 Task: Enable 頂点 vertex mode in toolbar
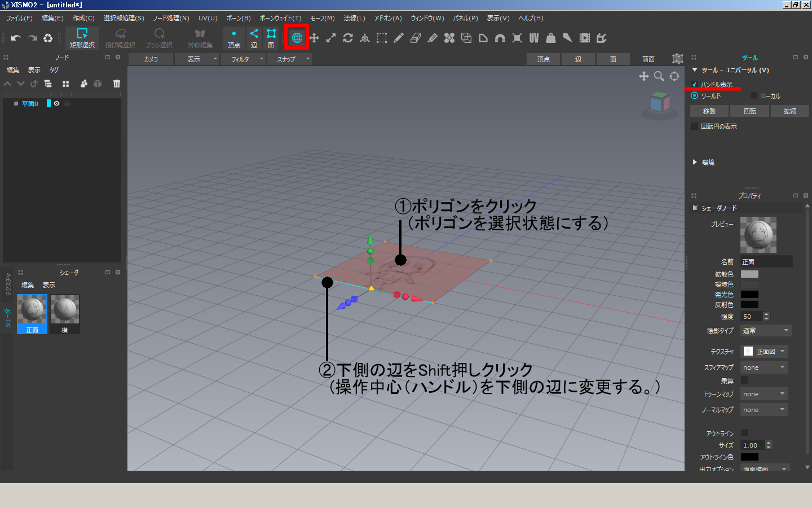[234, 38]
